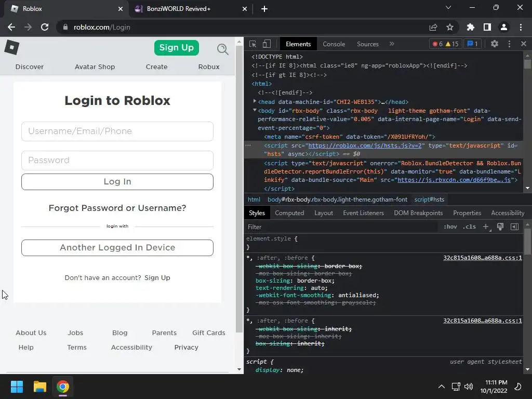Focus the Username/Email/Phone input field
Screen dimensions: 532x399
point(117,131)
